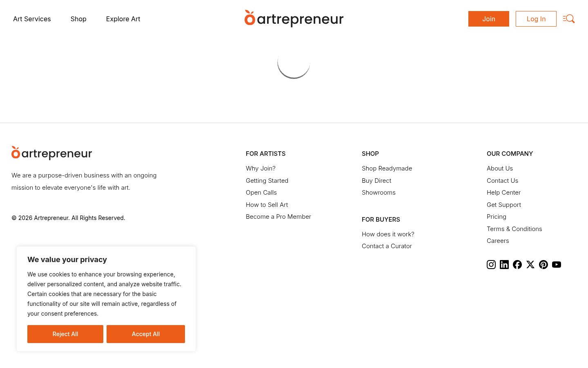Reject all cookies
This screenshot has width=588, height=368.
(65, 334)
